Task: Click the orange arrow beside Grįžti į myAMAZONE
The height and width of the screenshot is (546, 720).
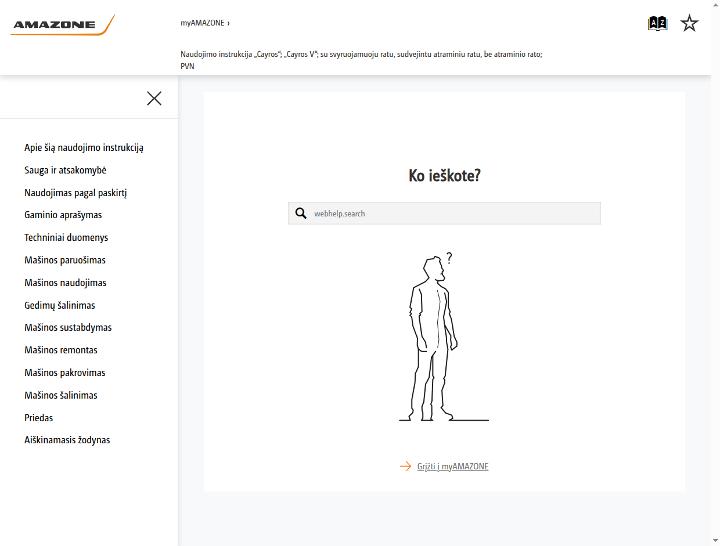Action: (405, 466)
